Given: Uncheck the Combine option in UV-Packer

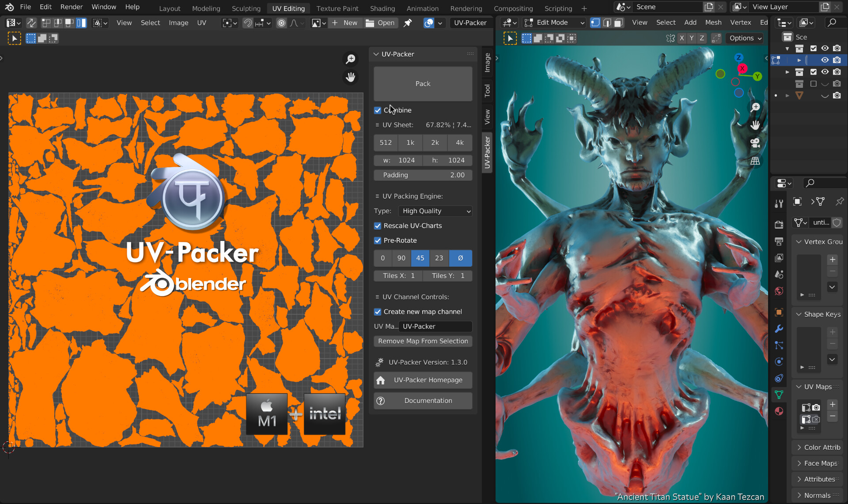Looking at the screenshot, I should pos(378,110).
